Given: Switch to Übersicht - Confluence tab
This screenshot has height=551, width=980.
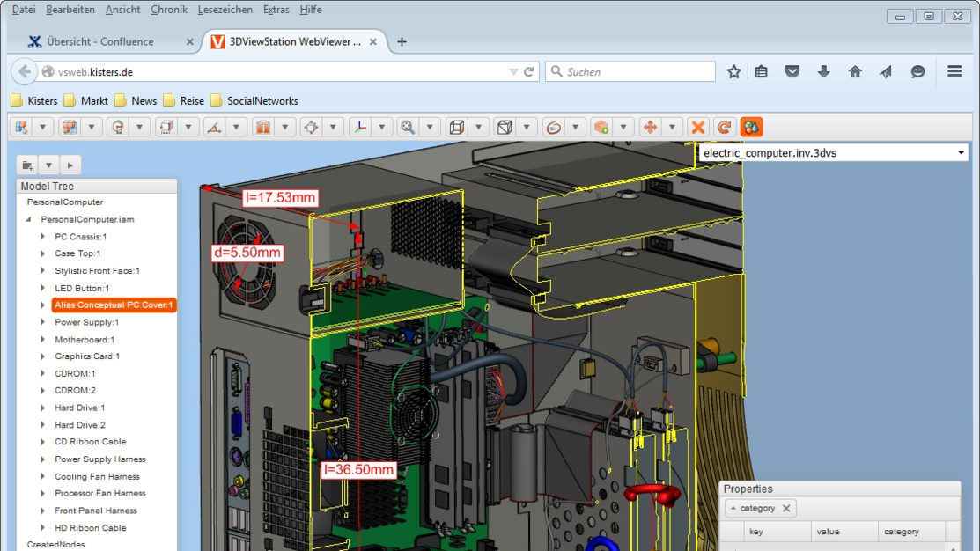Looking at the screenshot, I should point(100,42).
